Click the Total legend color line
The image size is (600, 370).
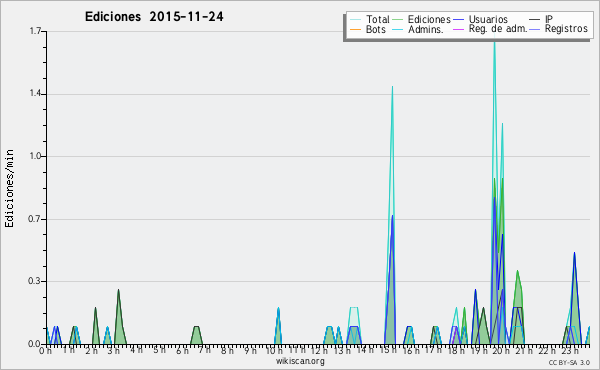tap(355, 20)
